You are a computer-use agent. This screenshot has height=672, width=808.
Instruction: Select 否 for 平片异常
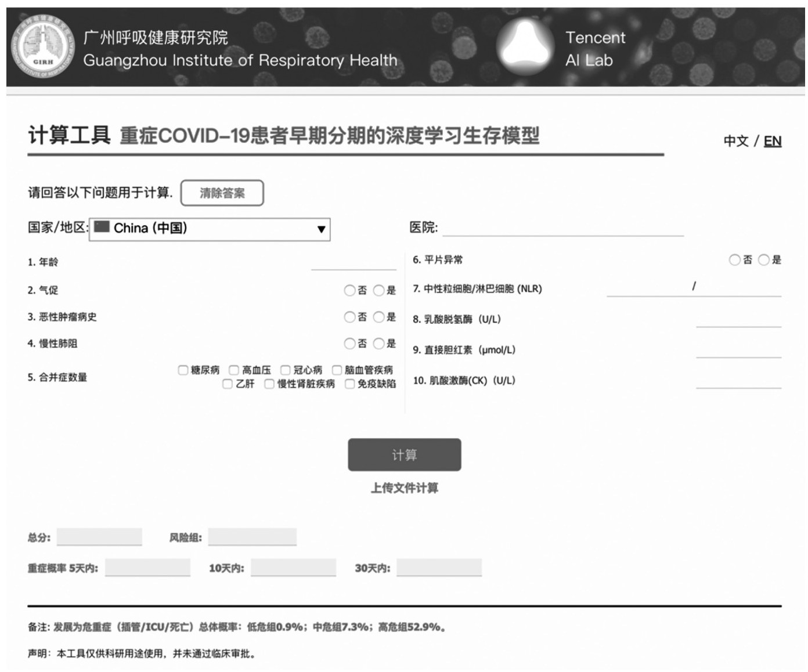point(735,260)
